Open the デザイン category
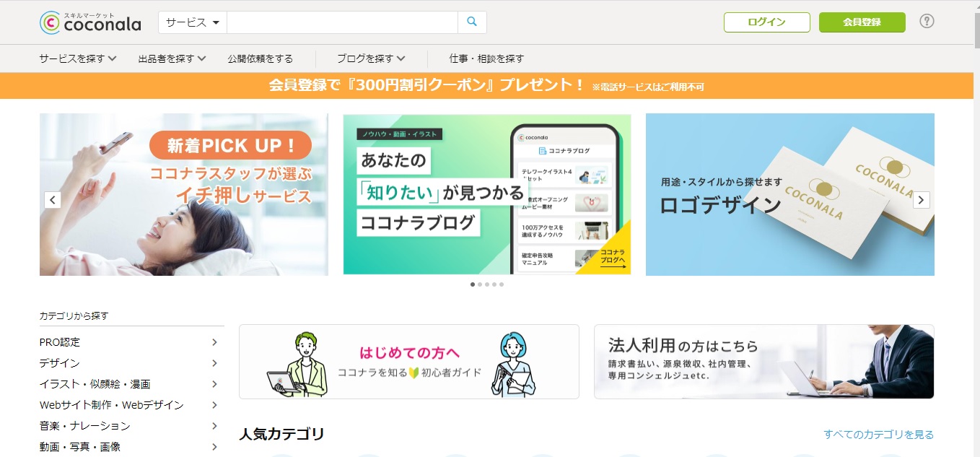The image size is (980, 457). pyautogui.click(x=130, y=363)
